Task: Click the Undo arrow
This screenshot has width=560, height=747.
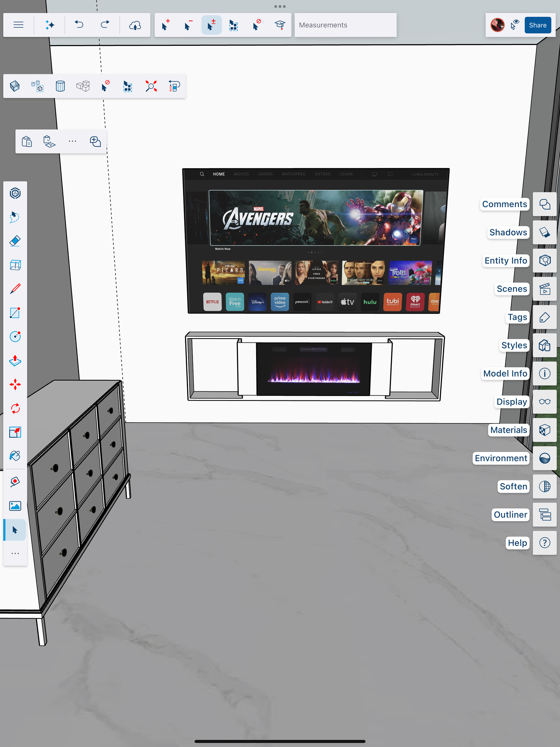Action: point(79,25)
